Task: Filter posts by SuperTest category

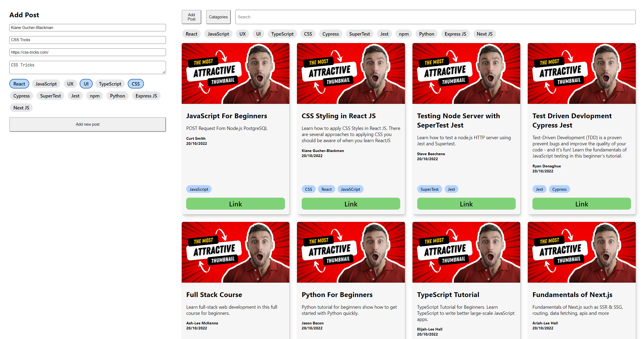Action: 360,34
